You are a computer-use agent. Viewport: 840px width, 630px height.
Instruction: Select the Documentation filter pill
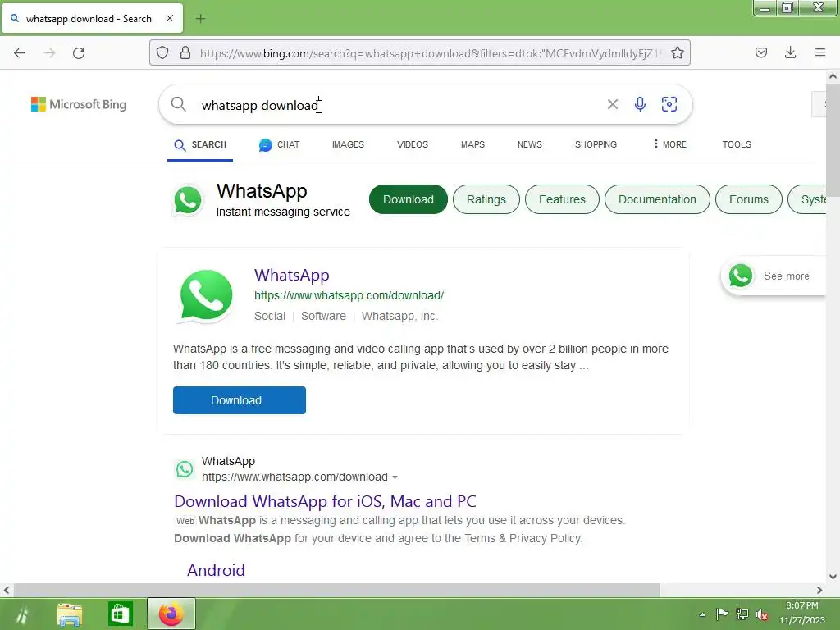point(657,199)
